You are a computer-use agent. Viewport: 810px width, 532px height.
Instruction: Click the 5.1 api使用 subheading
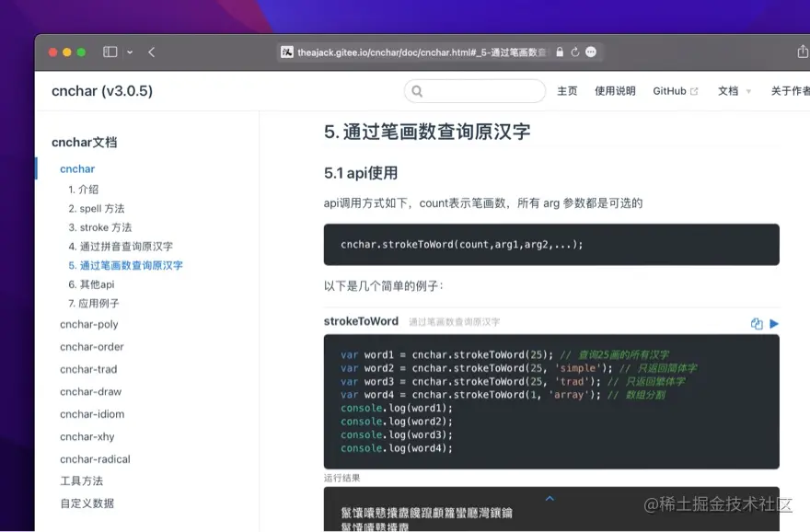click(x=361, y=173)
